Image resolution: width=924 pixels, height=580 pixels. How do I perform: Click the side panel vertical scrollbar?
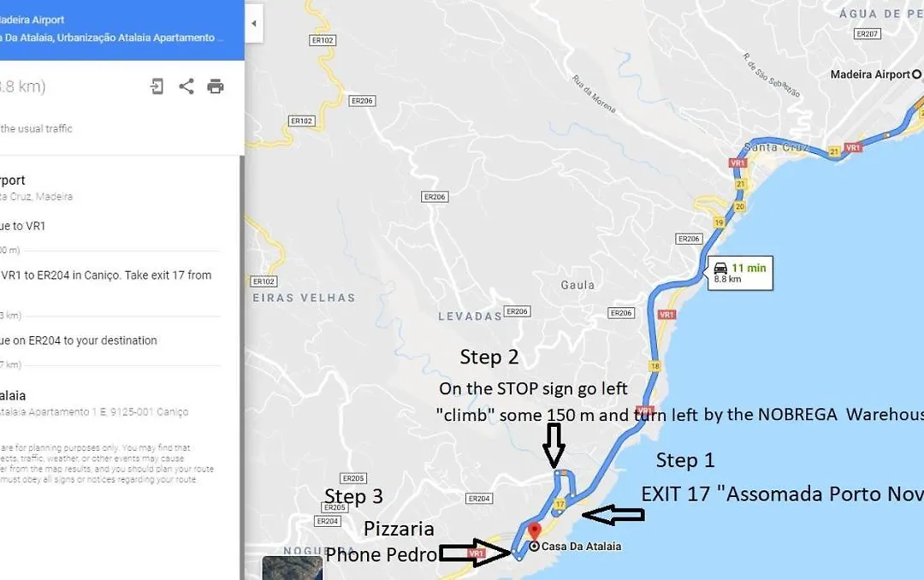click(x=241, y=365)
